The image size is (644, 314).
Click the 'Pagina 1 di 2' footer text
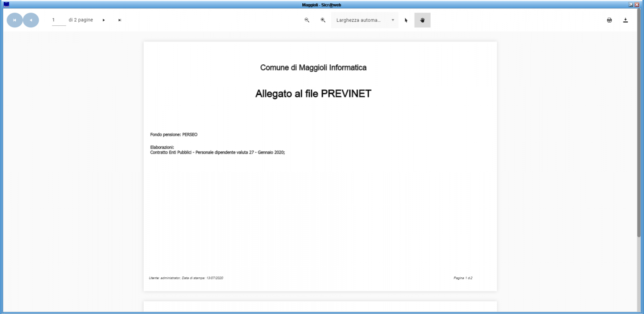pos(463,278)
